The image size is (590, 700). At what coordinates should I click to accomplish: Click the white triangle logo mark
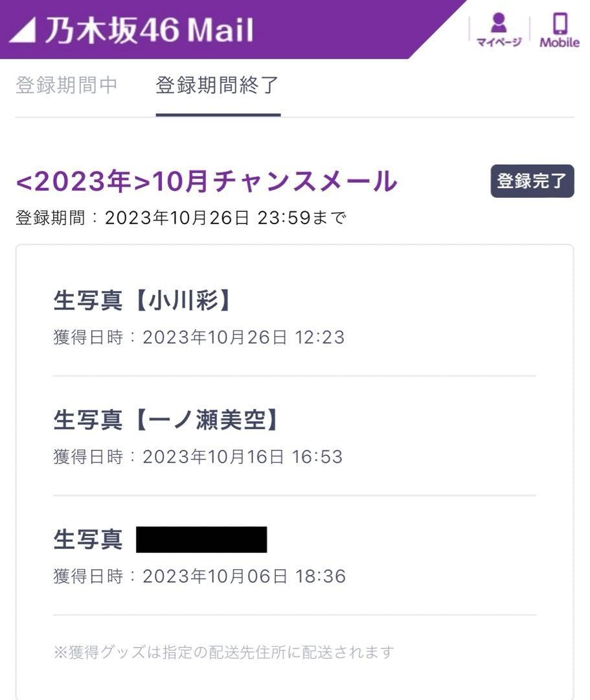(23, 30)
